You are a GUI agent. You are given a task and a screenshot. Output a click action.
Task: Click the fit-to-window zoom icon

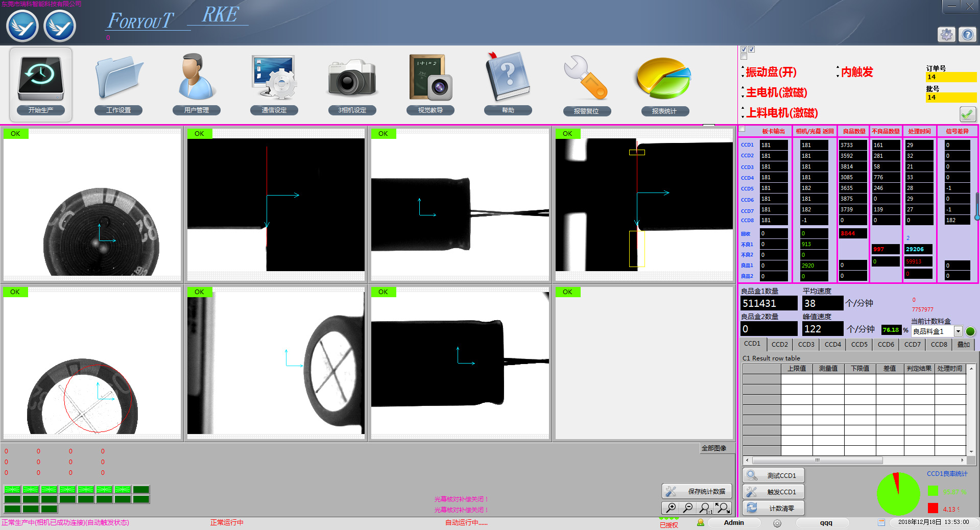click(723, 508)
